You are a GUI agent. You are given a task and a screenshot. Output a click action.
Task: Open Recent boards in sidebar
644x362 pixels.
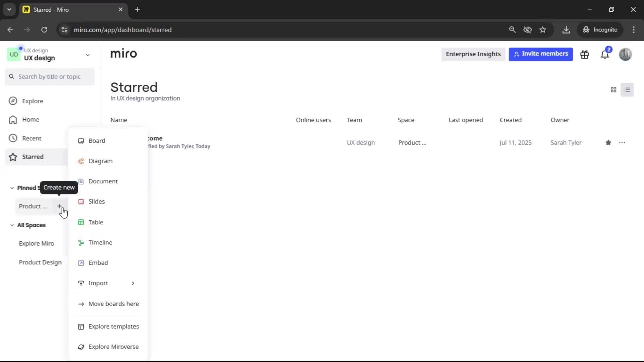tap(36, 138)
